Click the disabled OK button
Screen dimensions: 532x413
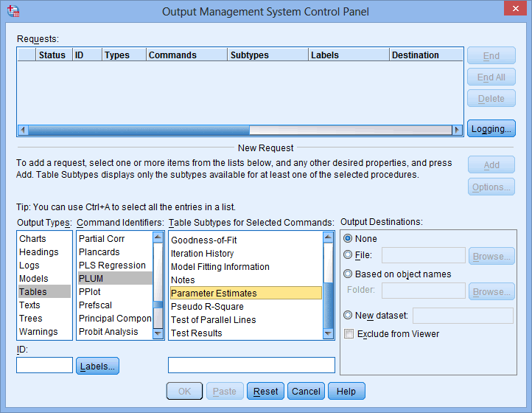pos(184,392)
